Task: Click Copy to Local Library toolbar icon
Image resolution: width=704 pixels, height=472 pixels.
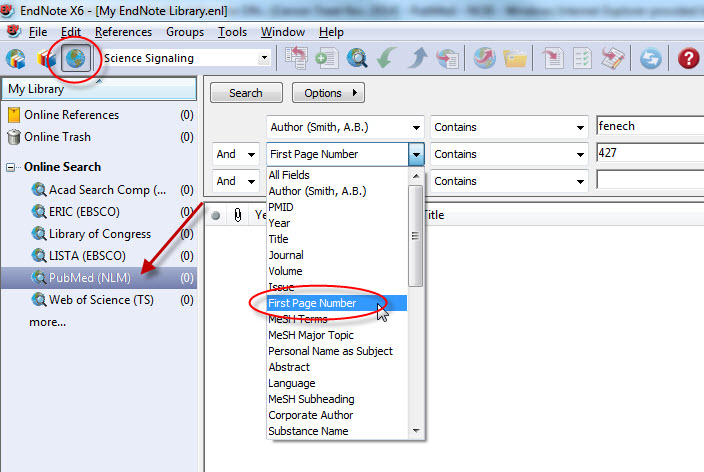Action: 296,58
